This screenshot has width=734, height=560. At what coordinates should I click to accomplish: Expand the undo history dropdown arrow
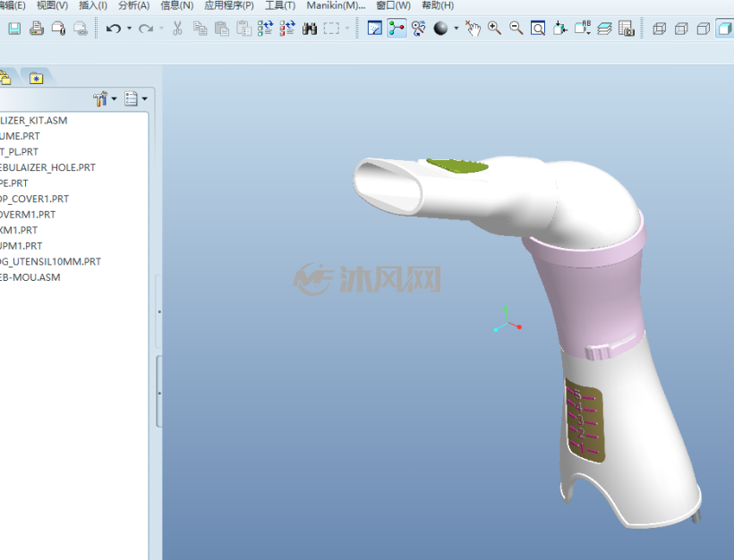click(129, 29)
